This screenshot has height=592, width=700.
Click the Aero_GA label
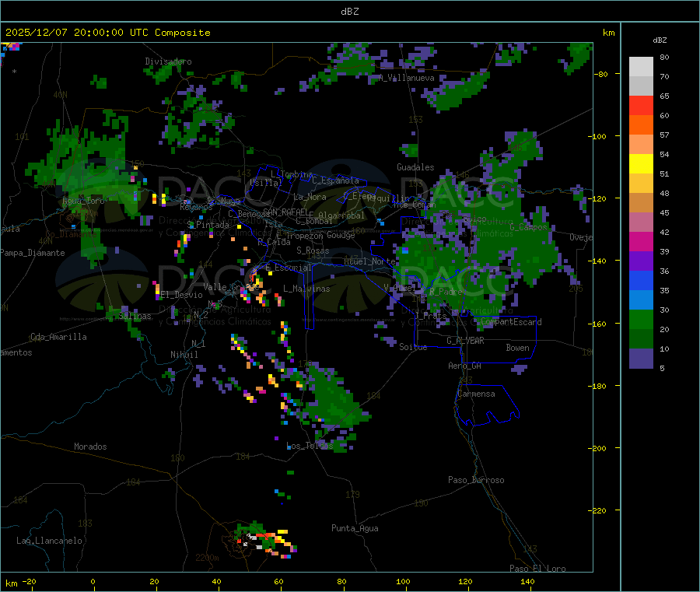tap(464, 366)
